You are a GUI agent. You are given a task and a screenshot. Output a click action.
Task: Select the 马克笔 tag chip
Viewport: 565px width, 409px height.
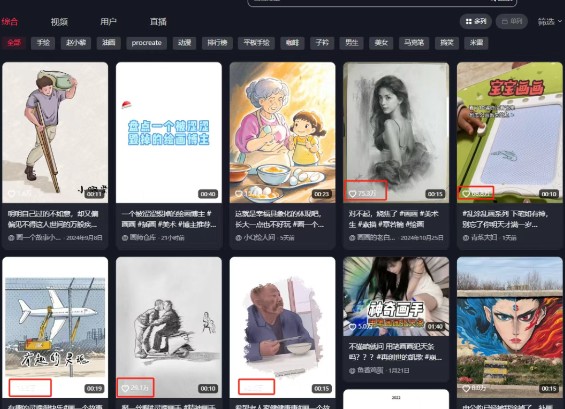click(x=414, y=43)
